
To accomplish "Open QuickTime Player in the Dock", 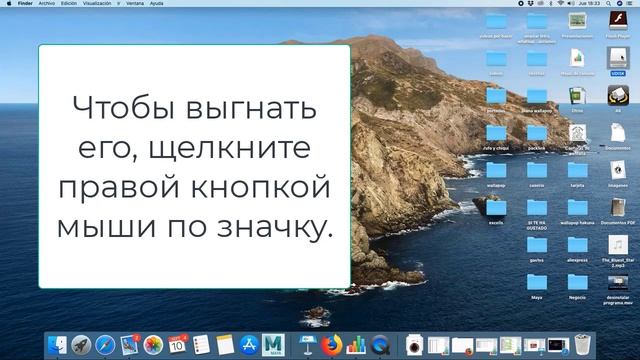I will 380,345.
